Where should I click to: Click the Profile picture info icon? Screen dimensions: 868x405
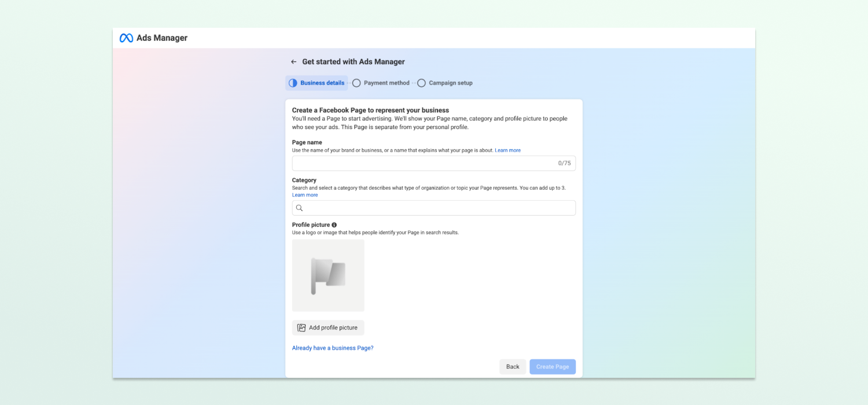334,225
